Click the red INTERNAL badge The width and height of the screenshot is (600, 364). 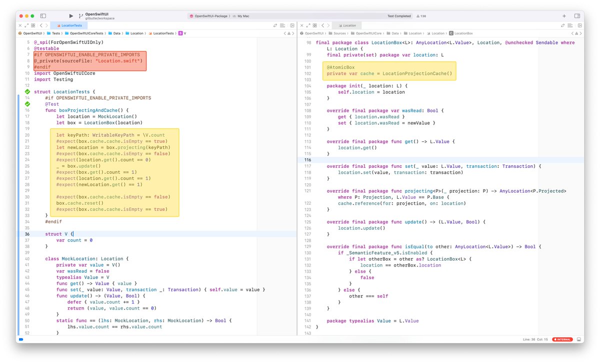tap(562, 339)
